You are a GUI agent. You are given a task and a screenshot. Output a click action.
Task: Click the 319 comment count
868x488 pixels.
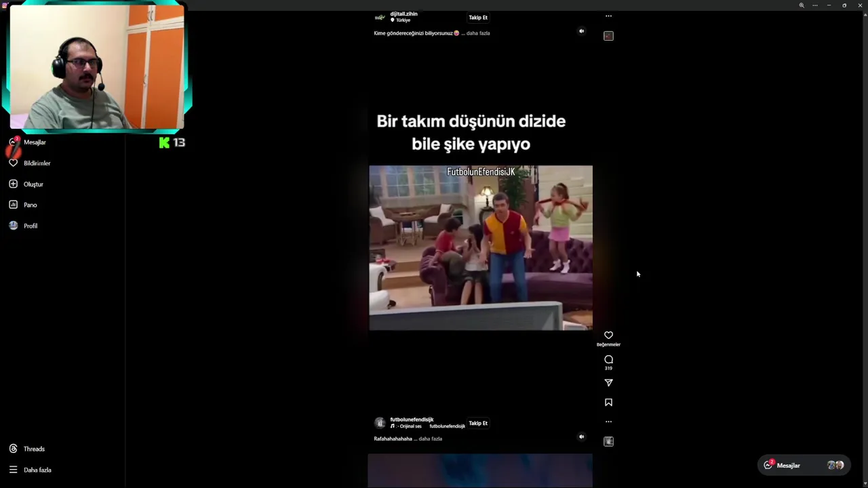tap(608, 368)
